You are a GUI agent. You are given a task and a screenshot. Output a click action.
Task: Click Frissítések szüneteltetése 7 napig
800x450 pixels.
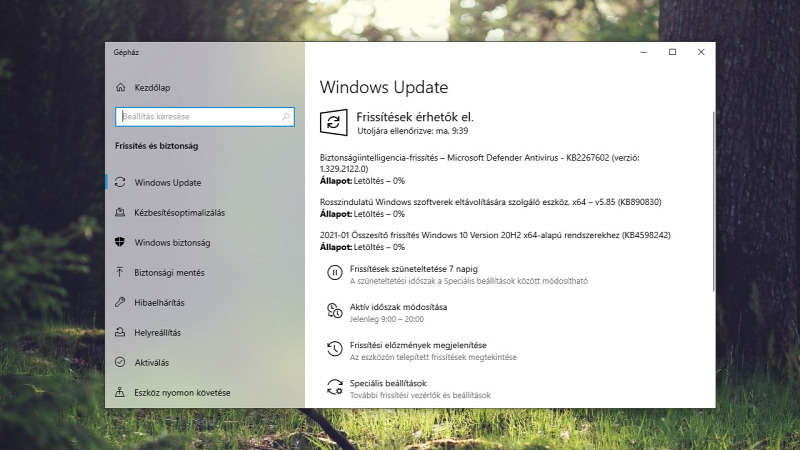pos(413,269)
